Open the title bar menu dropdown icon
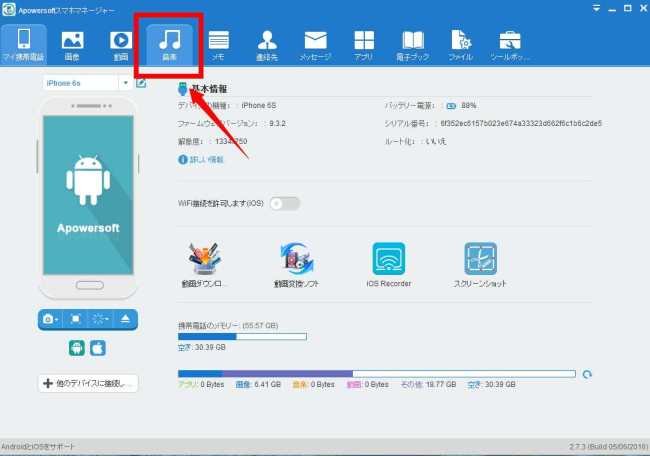Image resolution: width=650 pixels, height=456 pixels. (x=596, y=8)
